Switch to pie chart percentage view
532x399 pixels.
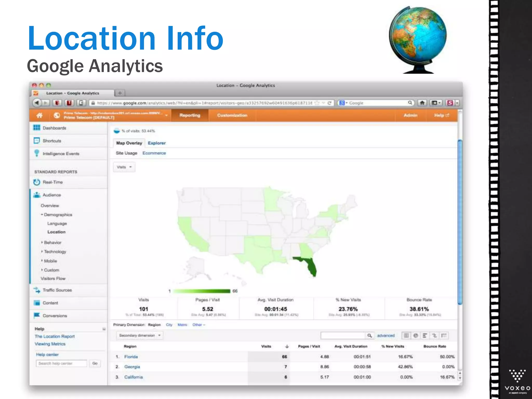pos(416,336)
